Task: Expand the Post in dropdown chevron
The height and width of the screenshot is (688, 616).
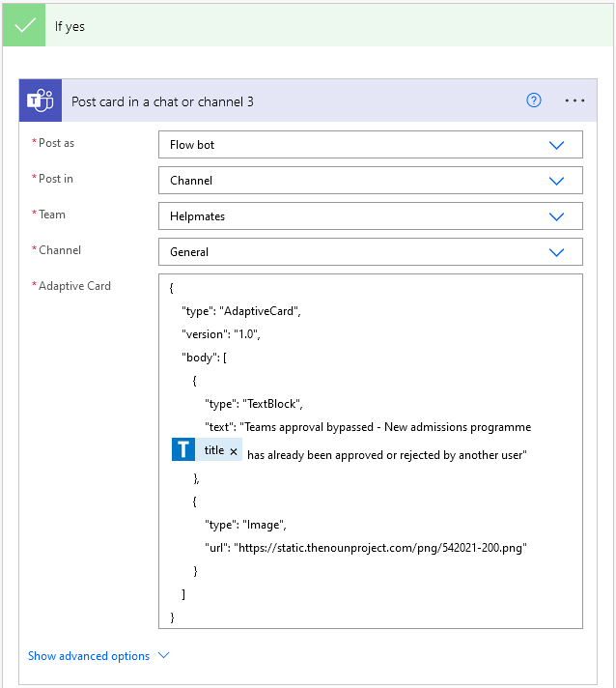Action: click(556, 181)
